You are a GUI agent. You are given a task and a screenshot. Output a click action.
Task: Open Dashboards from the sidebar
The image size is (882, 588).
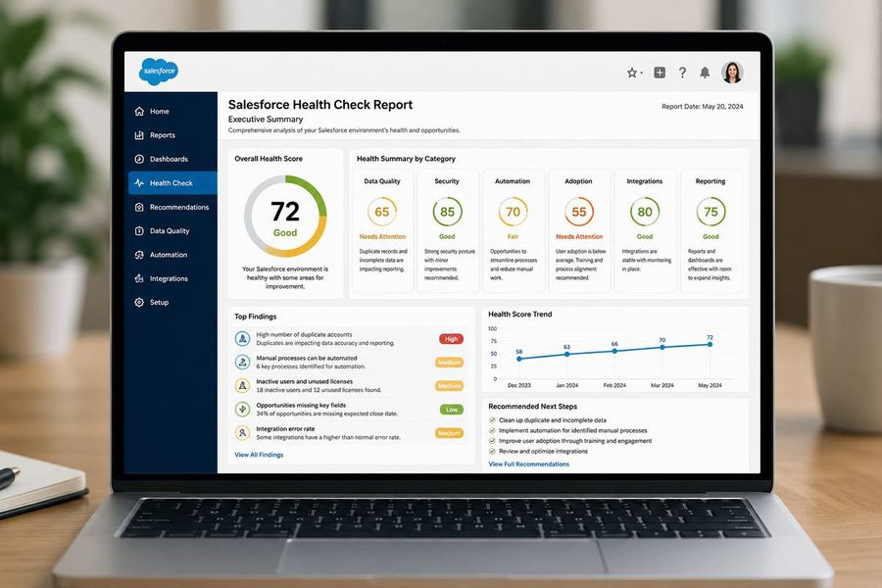(171, 159)
